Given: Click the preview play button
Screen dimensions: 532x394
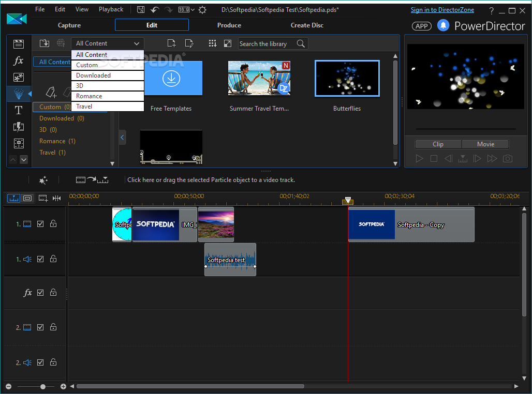Looking at the screenshot, I should (x=419, y=159).
